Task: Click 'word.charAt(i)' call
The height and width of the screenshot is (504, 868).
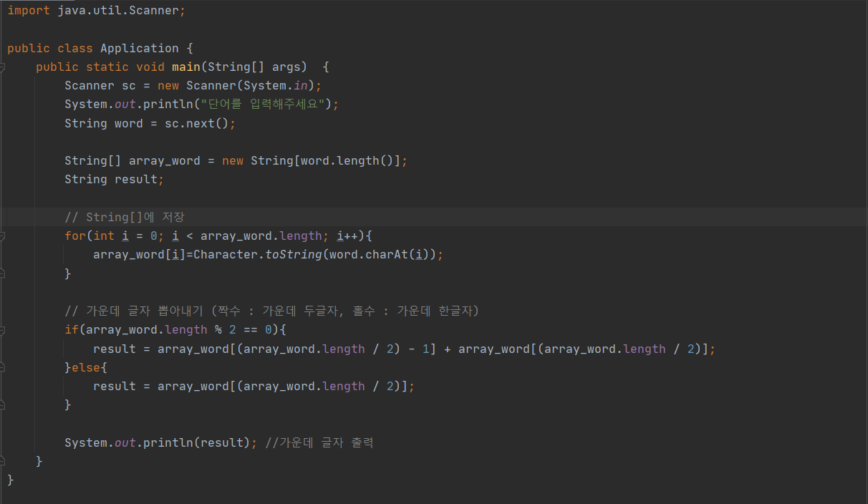Action: (x=379, y=255)
